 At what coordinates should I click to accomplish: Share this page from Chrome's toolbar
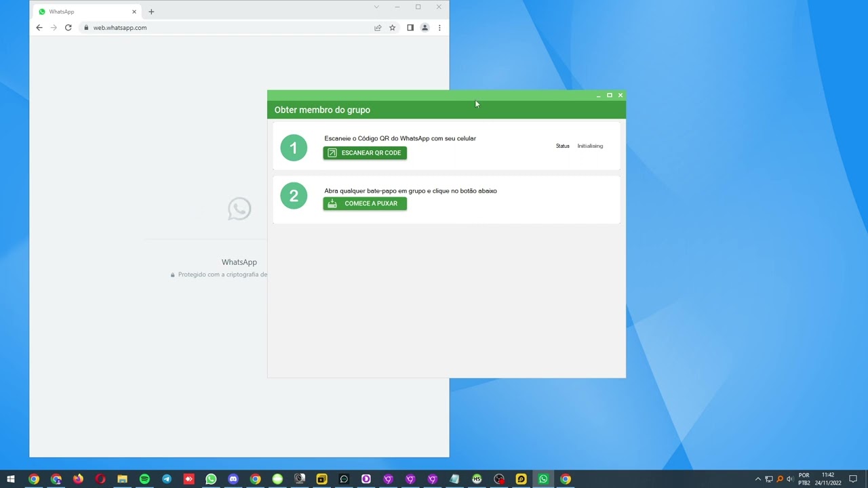(x=378, y=28)
